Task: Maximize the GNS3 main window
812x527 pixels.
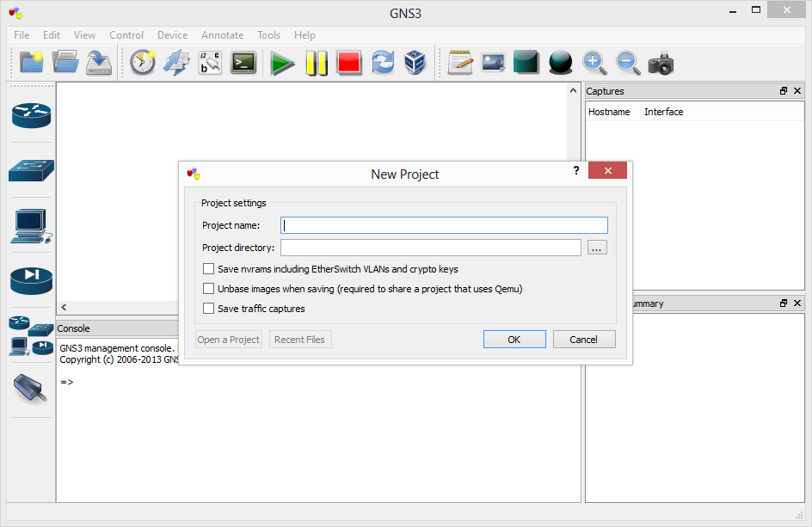Action: point(756,9)
